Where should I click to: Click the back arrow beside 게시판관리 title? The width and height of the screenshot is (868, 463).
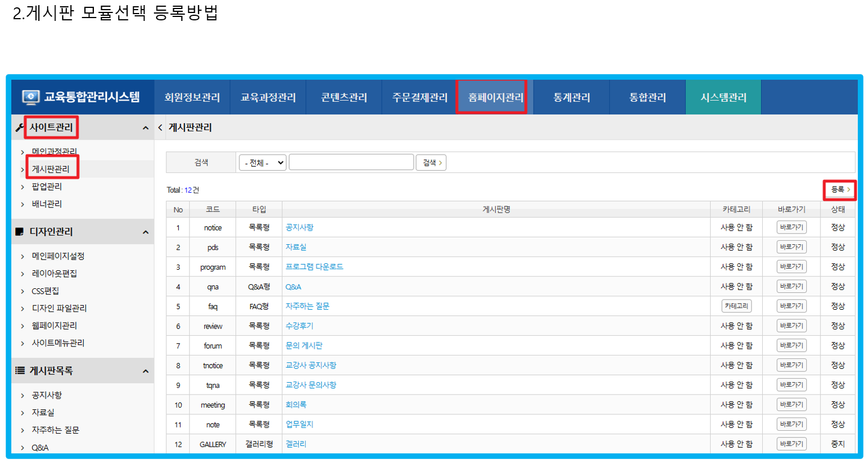click(x=160, y=128)
